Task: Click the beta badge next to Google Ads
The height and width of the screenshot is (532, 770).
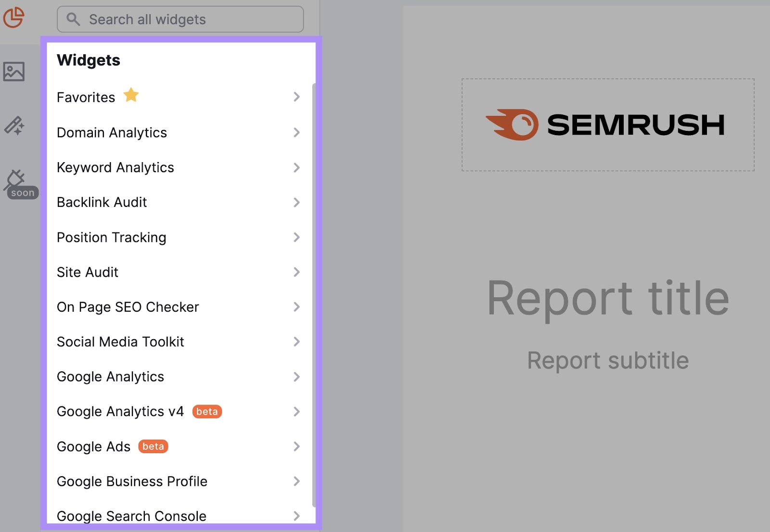Action: pos(153,447)
